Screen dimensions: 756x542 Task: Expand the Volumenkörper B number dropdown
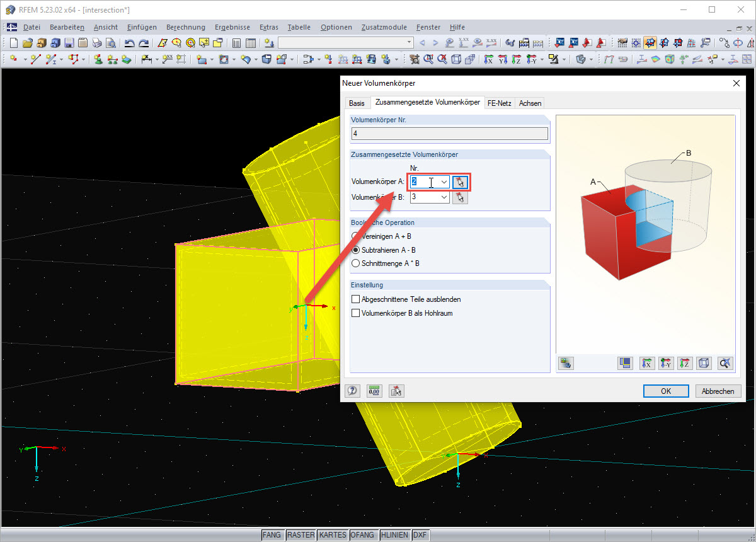444,197
